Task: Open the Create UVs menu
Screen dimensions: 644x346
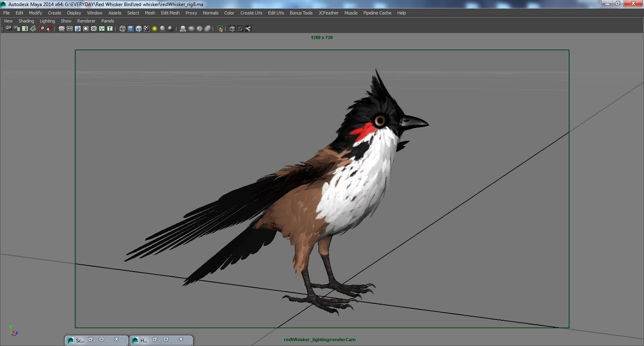Action: [251, 13]
